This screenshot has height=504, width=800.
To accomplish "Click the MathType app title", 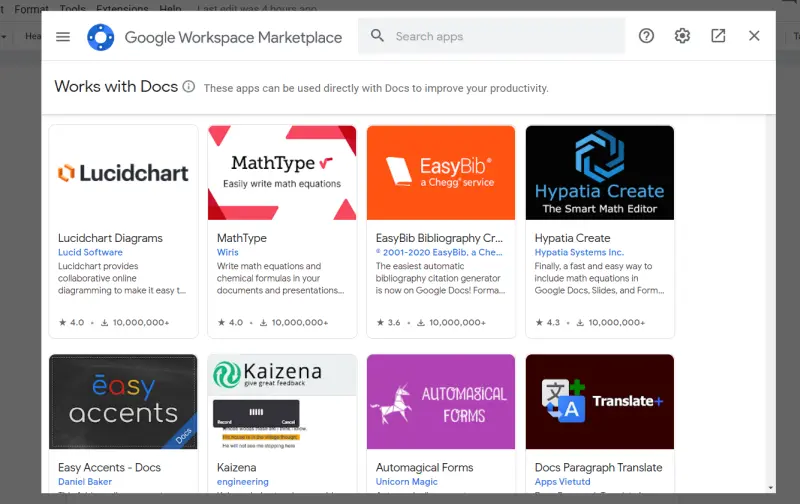I will pos(241,238).
